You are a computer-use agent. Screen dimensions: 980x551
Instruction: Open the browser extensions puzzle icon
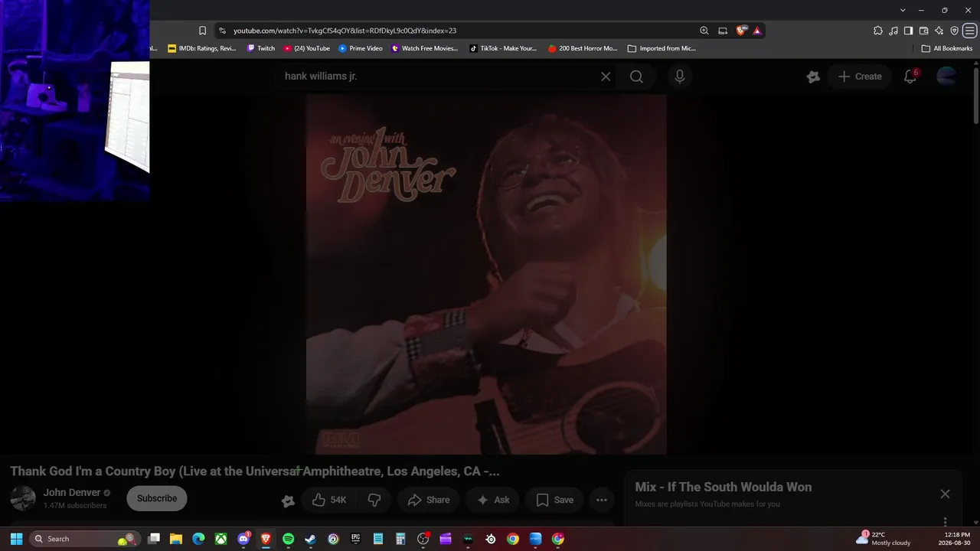tap(878, 31)
